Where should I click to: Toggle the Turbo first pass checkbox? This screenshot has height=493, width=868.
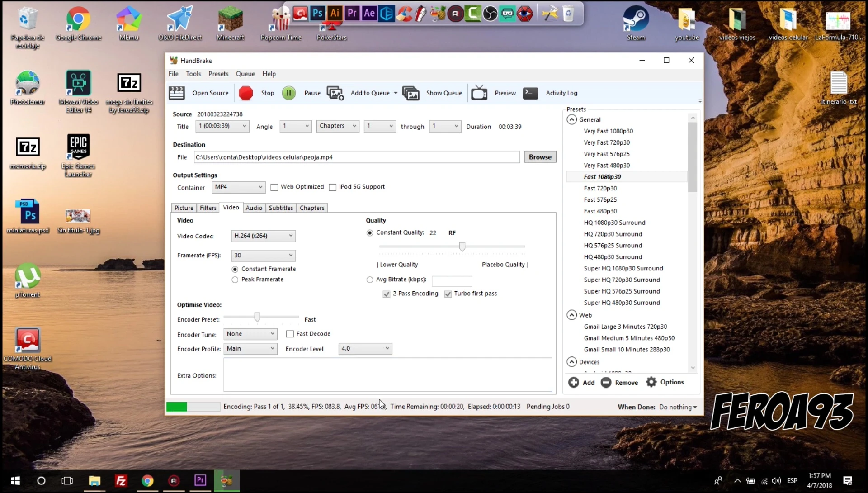[448, 294]
